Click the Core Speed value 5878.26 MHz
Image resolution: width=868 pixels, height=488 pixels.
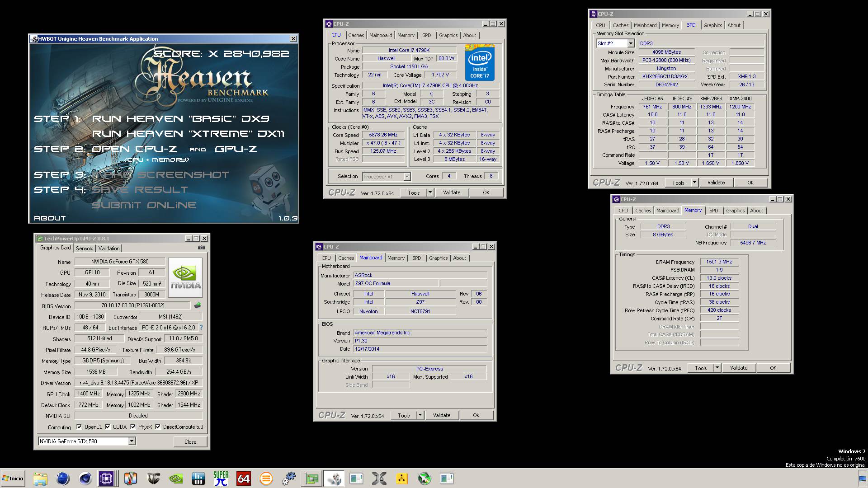pos(383,135)
